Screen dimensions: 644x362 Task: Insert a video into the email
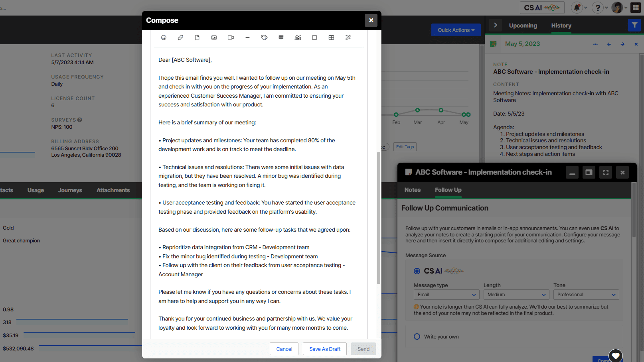[231, 37]
